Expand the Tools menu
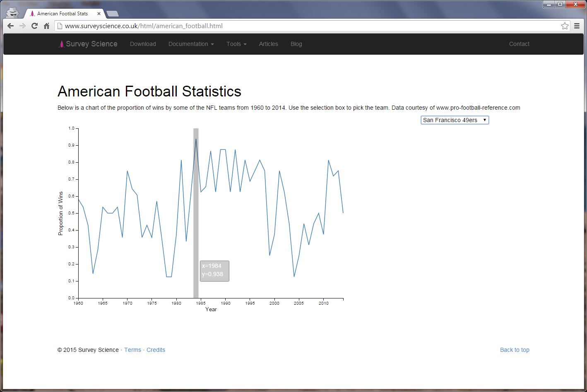Image resolution: width=587 pixels, height=392 pixels. tap(236, 44)
